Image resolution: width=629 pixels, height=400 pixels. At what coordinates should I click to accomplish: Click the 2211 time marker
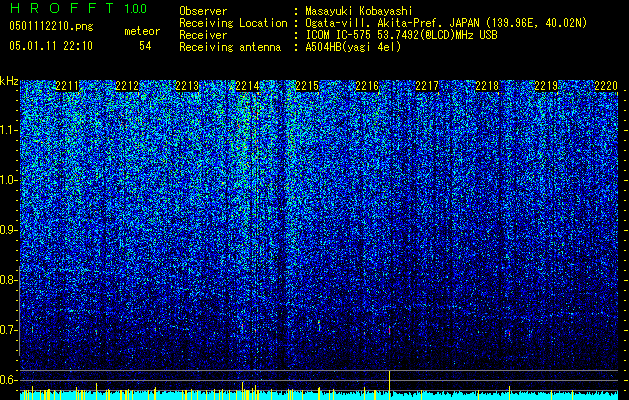(67, 86)
